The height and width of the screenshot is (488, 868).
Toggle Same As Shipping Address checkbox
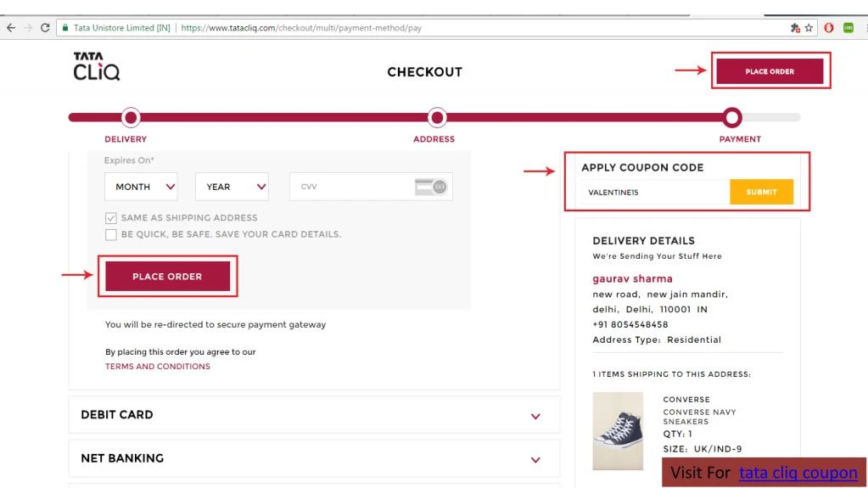pyautogui.click(x=110, y=217)
